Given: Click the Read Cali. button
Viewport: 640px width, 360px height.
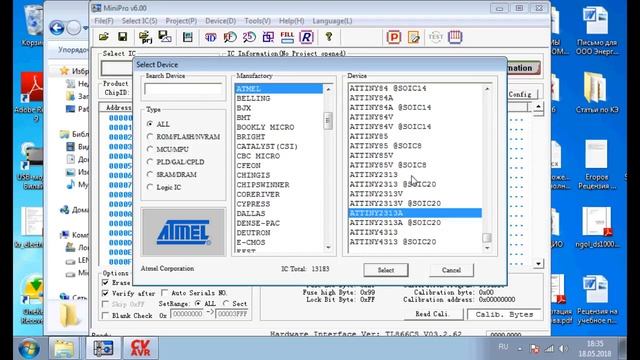Looking at the screenshot, I should (432, 314).
